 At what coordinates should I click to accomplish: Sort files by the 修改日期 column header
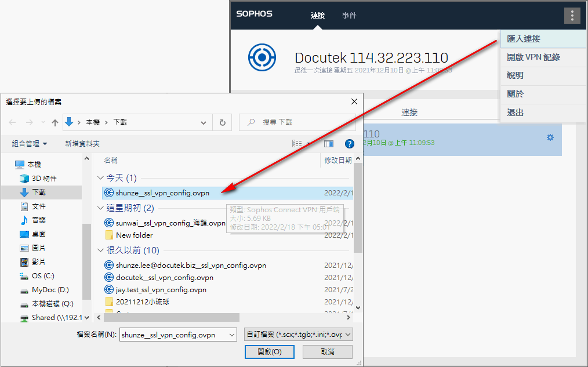(x=338, y=161)
